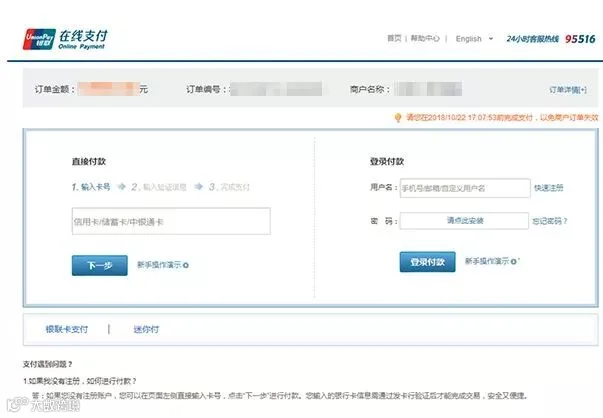603x418 pixels.
Task: Click the 支付遇到问题? heading
Action: click(x=48, y=364)
